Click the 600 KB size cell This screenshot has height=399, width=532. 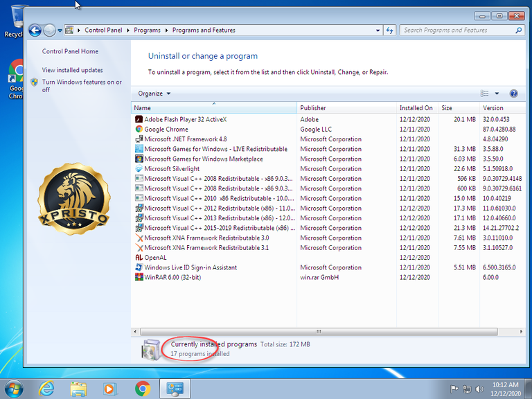coord(466,188)
